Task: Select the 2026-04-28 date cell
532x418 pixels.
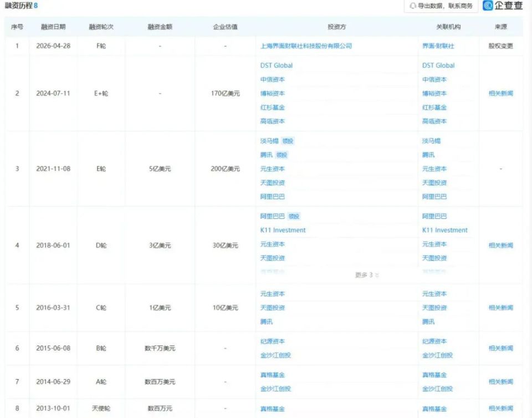Action: (x=53, y=46)
